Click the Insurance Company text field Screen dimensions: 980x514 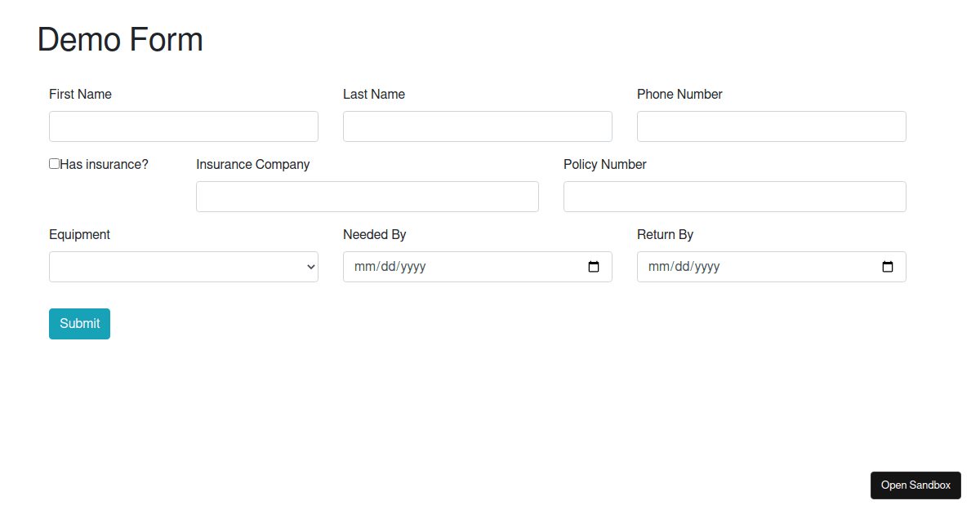coord(367,197)
